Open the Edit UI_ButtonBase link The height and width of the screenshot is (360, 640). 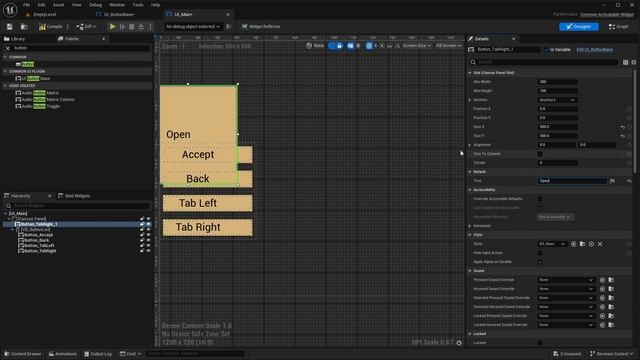(x=594, y=49)
